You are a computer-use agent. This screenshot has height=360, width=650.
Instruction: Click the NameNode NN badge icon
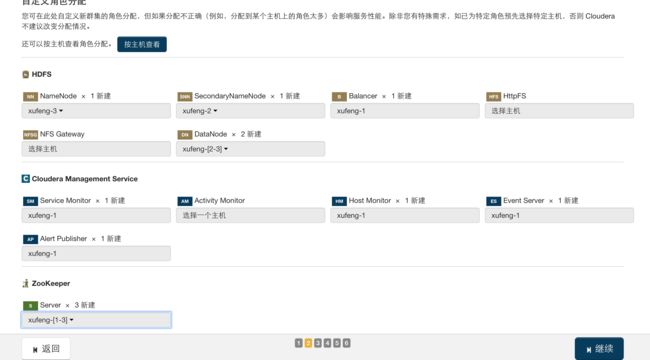click(x=30, y=97)
